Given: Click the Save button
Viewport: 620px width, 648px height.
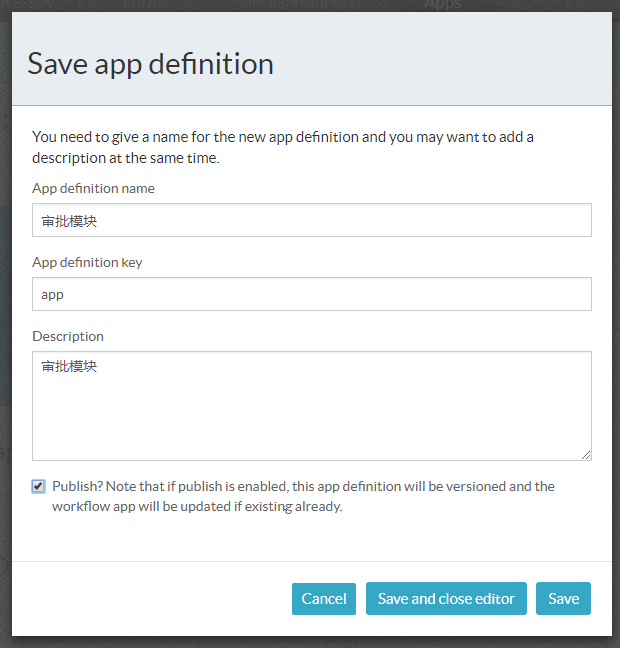Looking at the screenshot, I should point(563,598).
